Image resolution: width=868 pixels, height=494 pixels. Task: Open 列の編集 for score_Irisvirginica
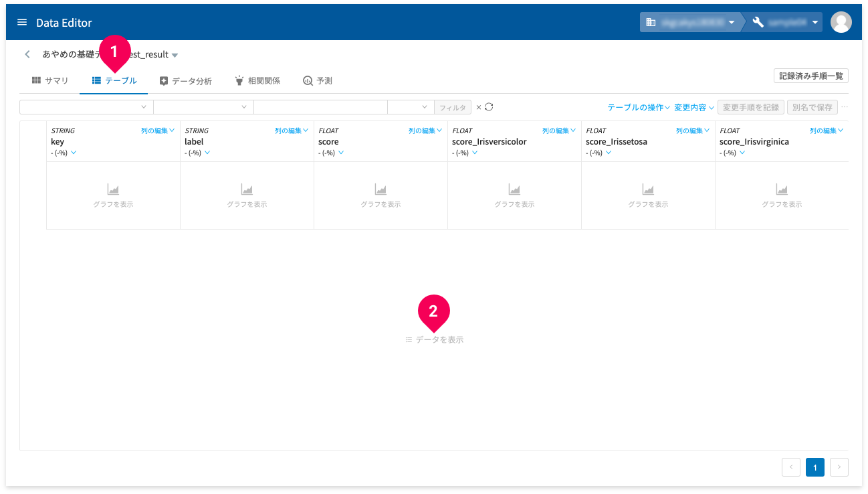click(x=827, y=131)
